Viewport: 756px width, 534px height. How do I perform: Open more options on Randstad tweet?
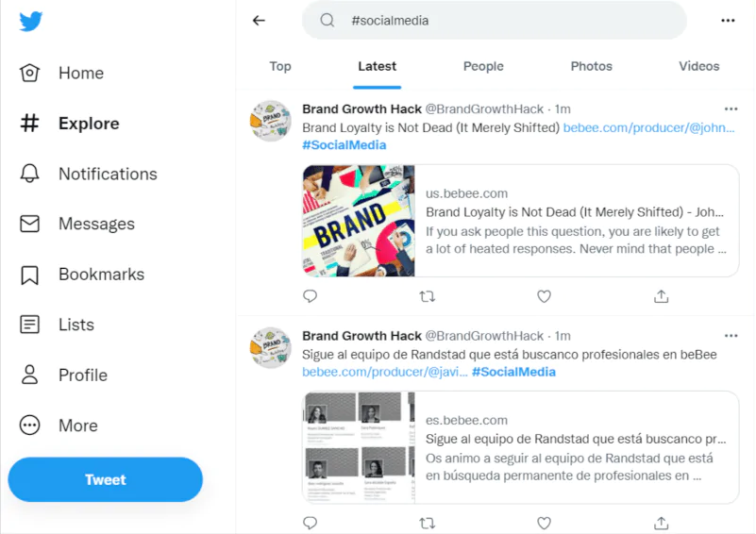click(731, 336)
